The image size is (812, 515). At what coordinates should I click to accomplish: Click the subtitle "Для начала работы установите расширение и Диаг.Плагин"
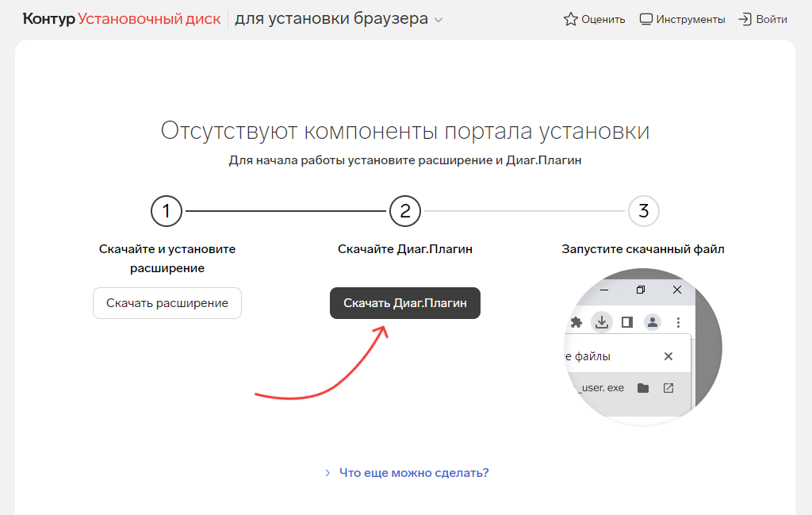(405, 160)
